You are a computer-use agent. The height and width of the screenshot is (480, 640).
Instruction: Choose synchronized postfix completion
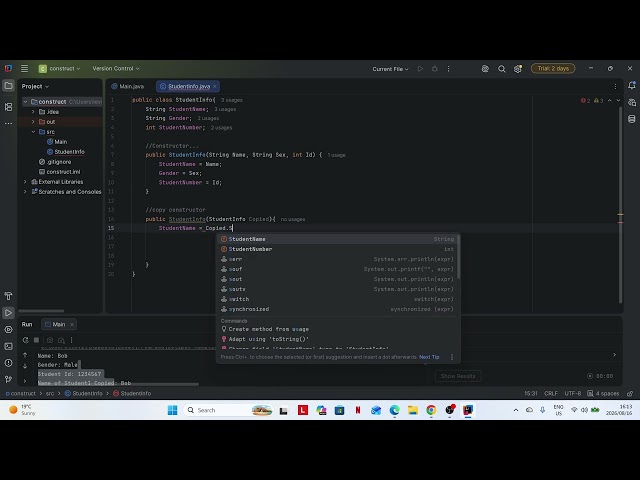click(x=337, y=309)
